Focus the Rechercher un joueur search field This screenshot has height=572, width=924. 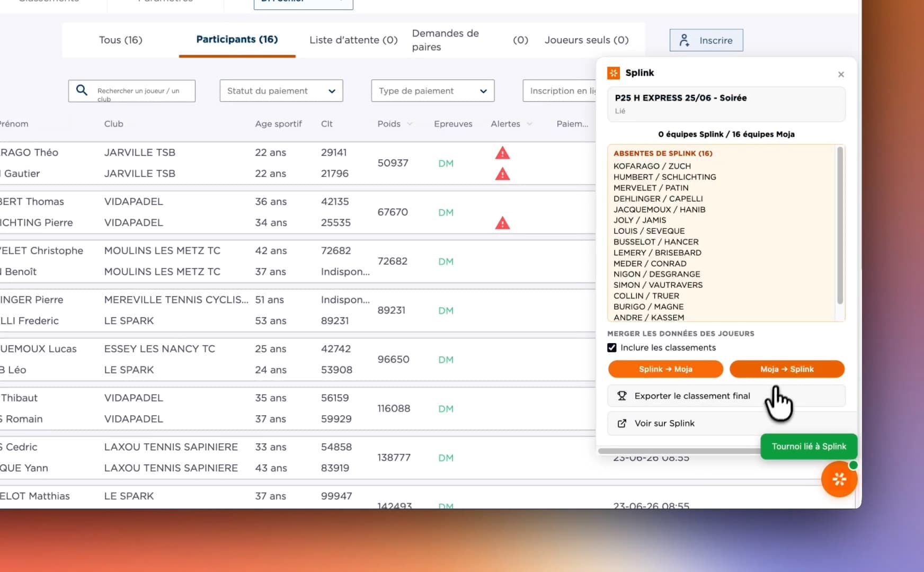coord(132,91)
